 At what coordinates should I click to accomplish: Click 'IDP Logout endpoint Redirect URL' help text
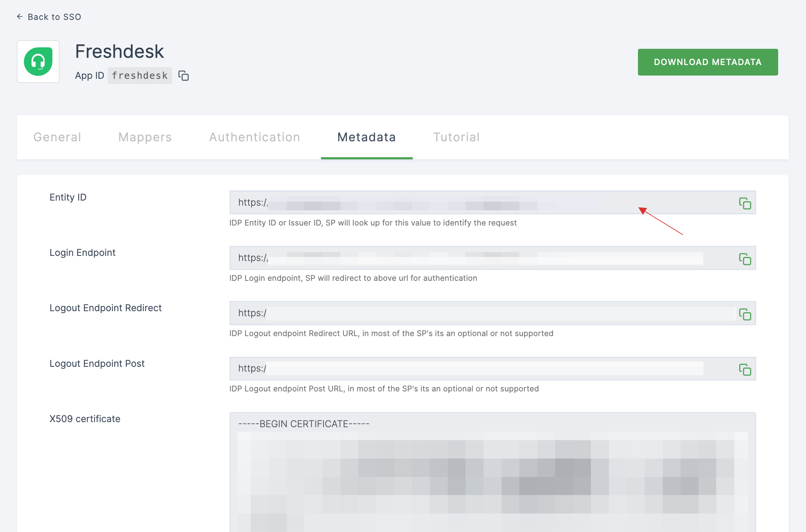391,333
